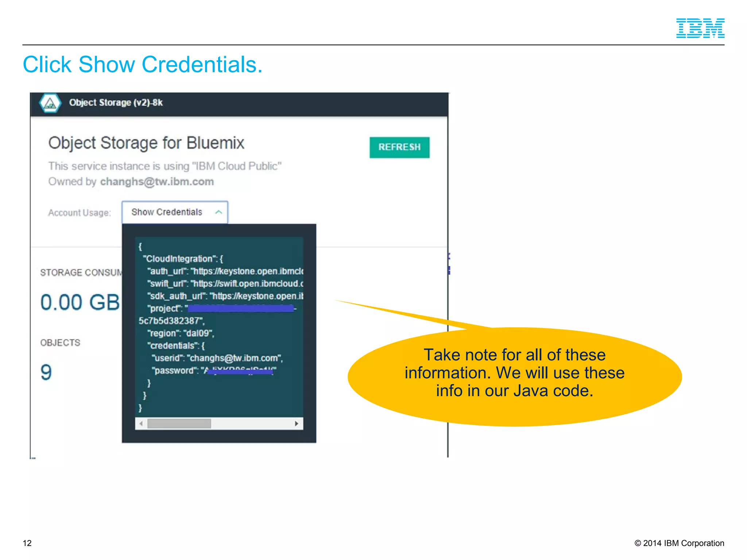Click the right arrow of the credentials scrollbar

click(297, 424)
